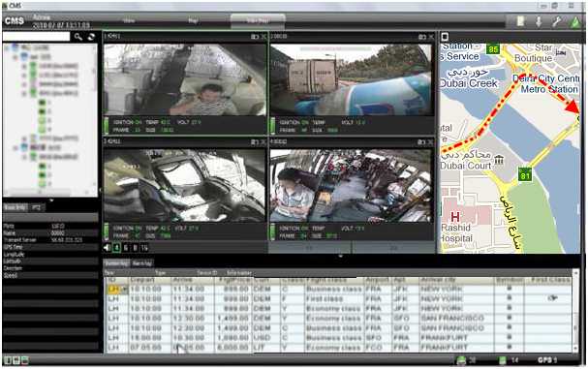Click the GPS indicator in status bar
The height and width of the screenshot is (369, 588).
547,360
